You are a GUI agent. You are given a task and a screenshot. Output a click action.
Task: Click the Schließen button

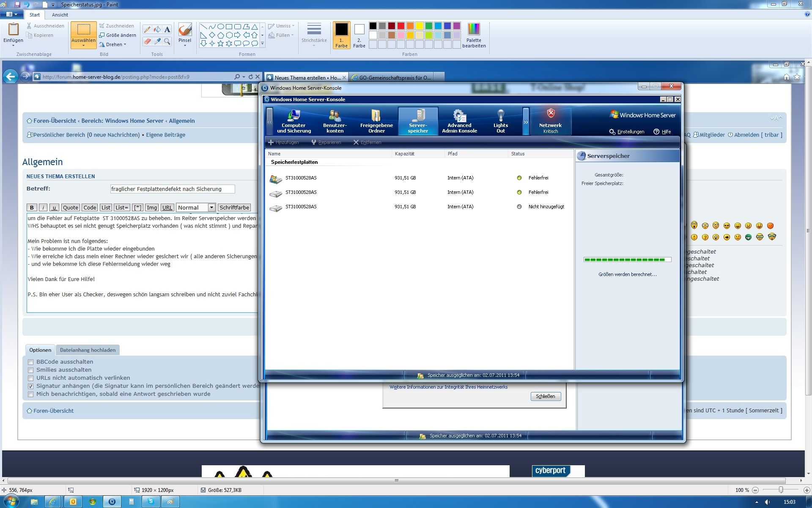point(546,396)
